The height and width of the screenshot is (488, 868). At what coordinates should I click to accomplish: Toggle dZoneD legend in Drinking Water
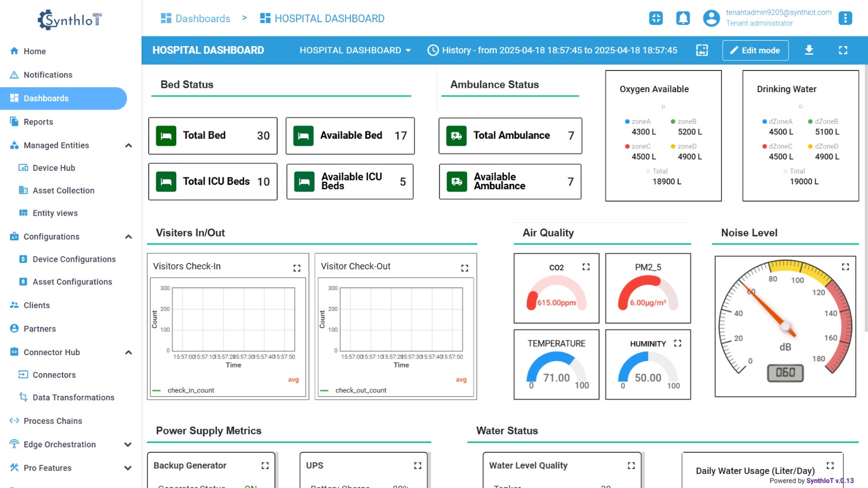[x=826, y=146]
